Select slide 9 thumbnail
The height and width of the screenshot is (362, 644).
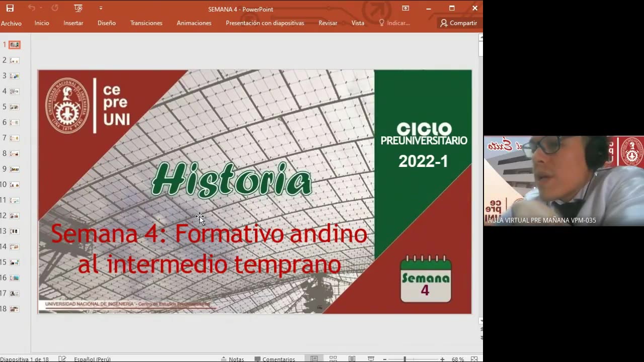[15, 169]
